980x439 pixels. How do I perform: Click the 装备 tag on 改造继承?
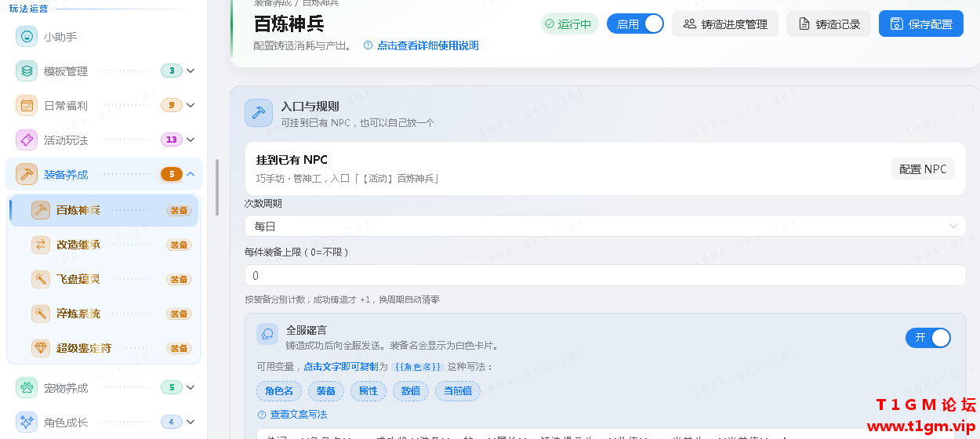point(179,245)
